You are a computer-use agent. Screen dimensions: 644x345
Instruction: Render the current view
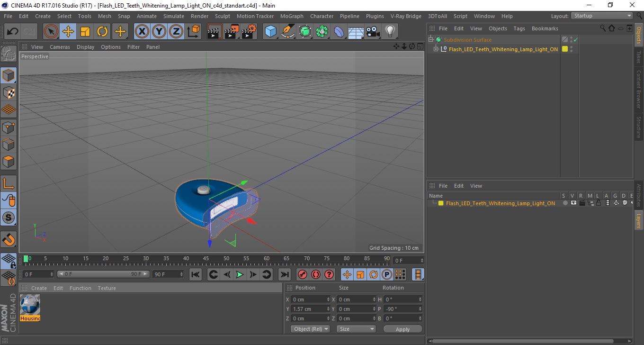(215, 32)
